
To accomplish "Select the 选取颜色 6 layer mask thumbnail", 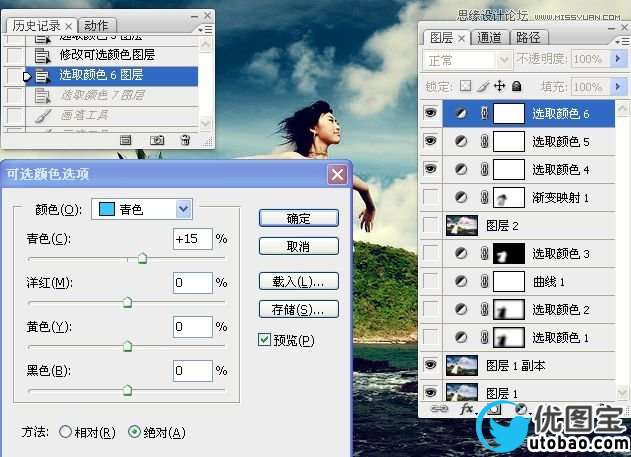I will [509, 113].
